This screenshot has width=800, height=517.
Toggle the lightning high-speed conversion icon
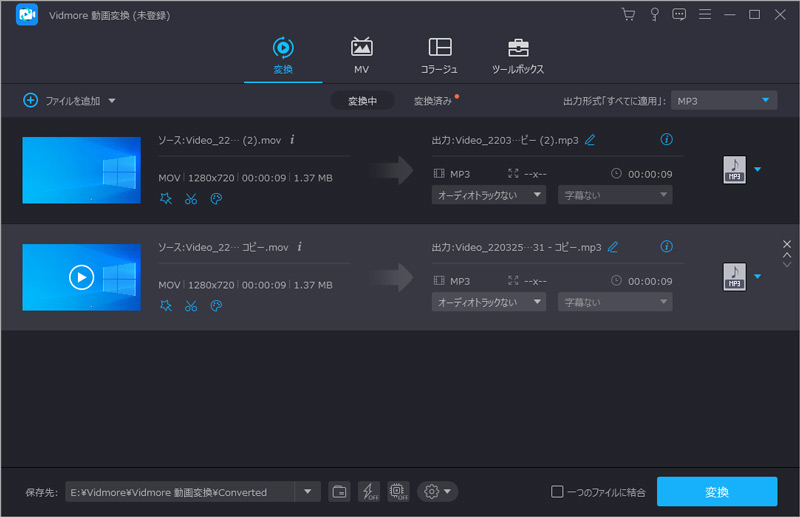(x=369, y=491)
